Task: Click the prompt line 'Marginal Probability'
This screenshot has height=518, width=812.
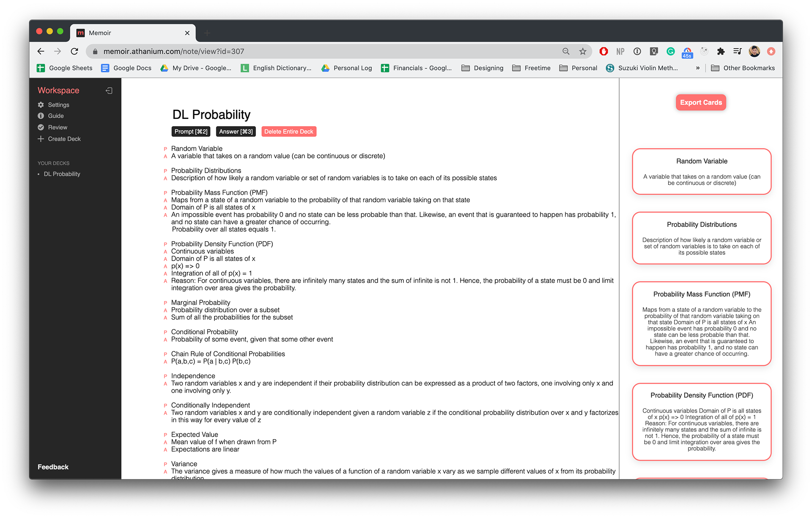Action: tap(200, 303)
